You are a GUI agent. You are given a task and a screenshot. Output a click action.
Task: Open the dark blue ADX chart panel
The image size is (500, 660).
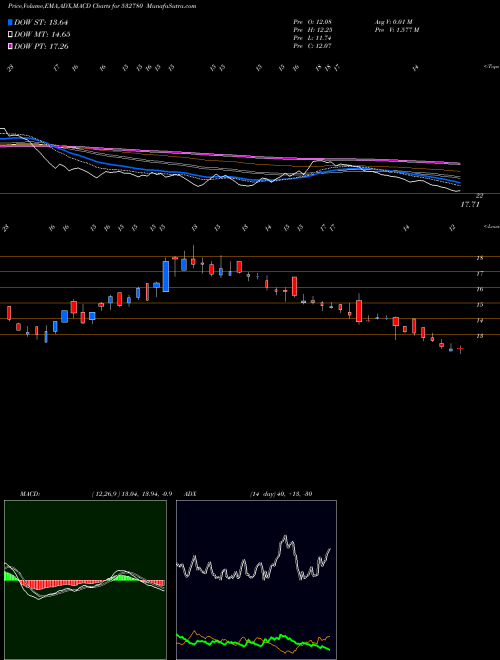click(x=256, y=580)
